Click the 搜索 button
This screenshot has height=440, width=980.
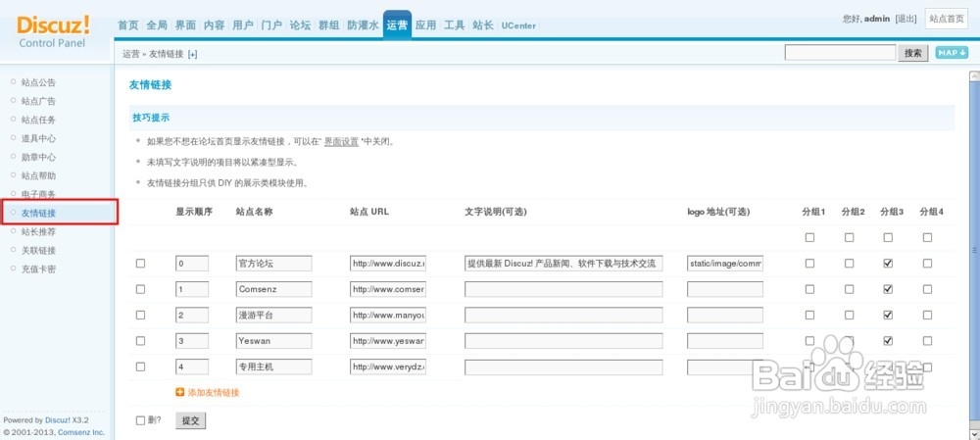(913, 53)
